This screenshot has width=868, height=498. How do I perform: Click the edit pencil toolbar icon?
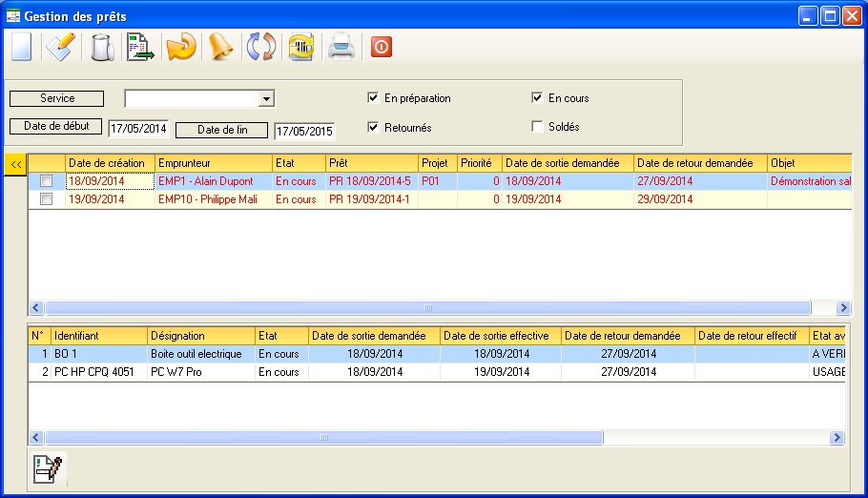pyautogui.click(x=60, y=47)
